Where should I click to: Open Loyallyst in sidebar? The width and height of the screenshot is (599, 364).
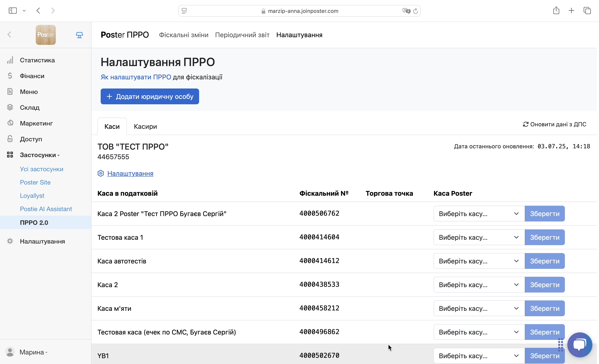[x=32, y=196]
